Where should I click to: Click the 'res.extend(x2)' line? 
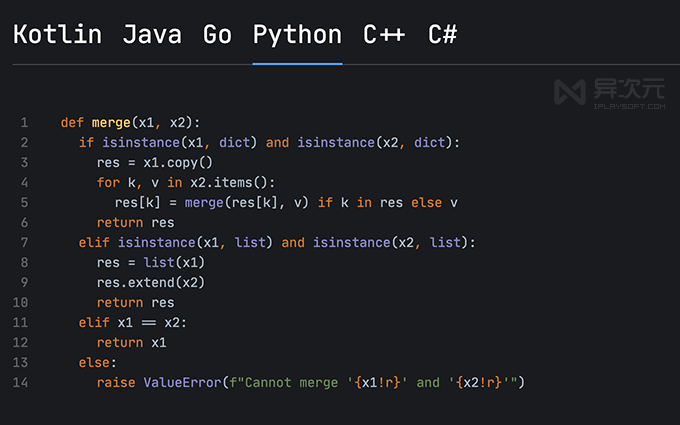click(x=150, y=283)
